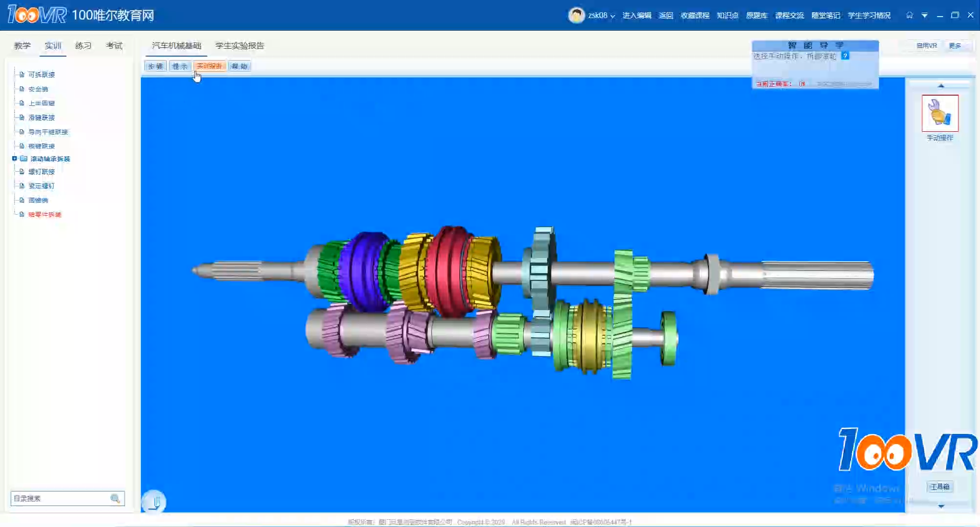Expand the 滚动轴承拆装 tree node
The width and height of the screenshot is (980, 527).
(14, 159)
